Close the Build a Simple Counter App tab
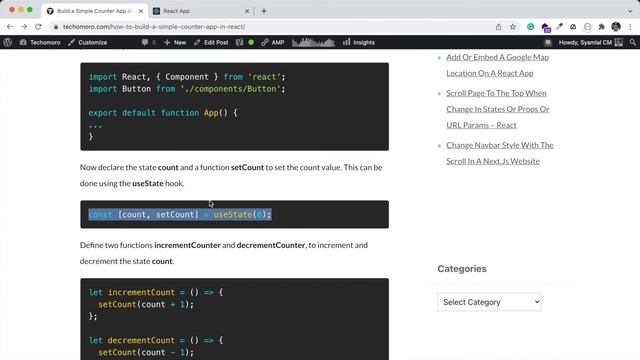Image resolution: width=640 pixels, height=360 pixels. 141,11
